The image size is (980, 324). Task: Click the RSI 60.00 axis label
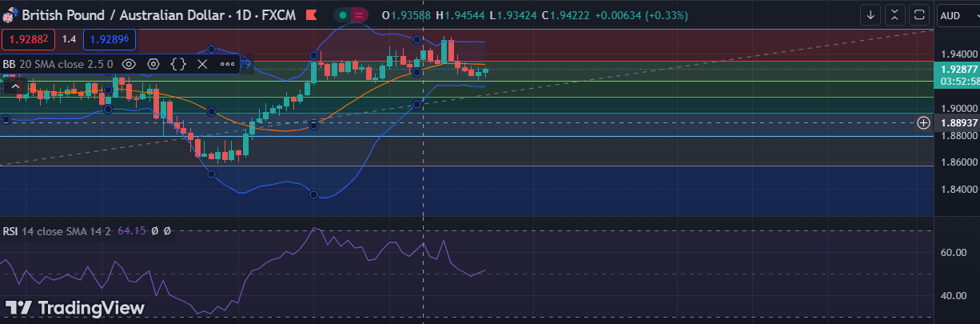(953, 253)
